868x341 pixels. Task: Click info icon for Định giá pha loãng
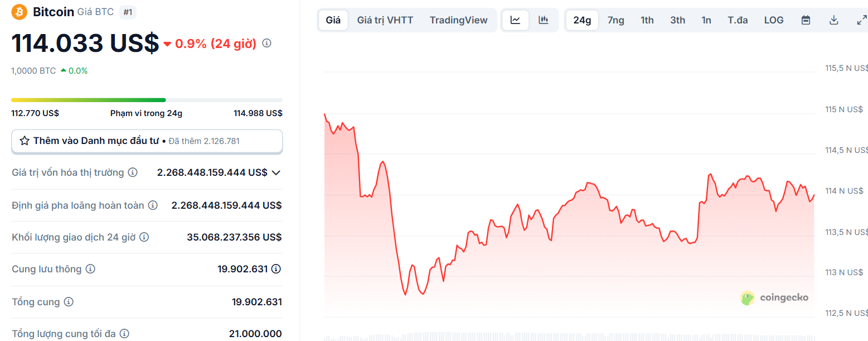pos(153,205)
